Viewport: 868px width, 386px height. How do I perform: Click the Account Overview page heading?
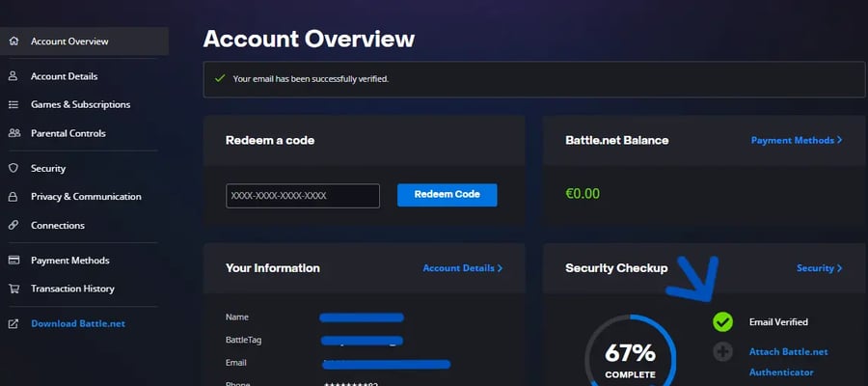coord(309,40)
